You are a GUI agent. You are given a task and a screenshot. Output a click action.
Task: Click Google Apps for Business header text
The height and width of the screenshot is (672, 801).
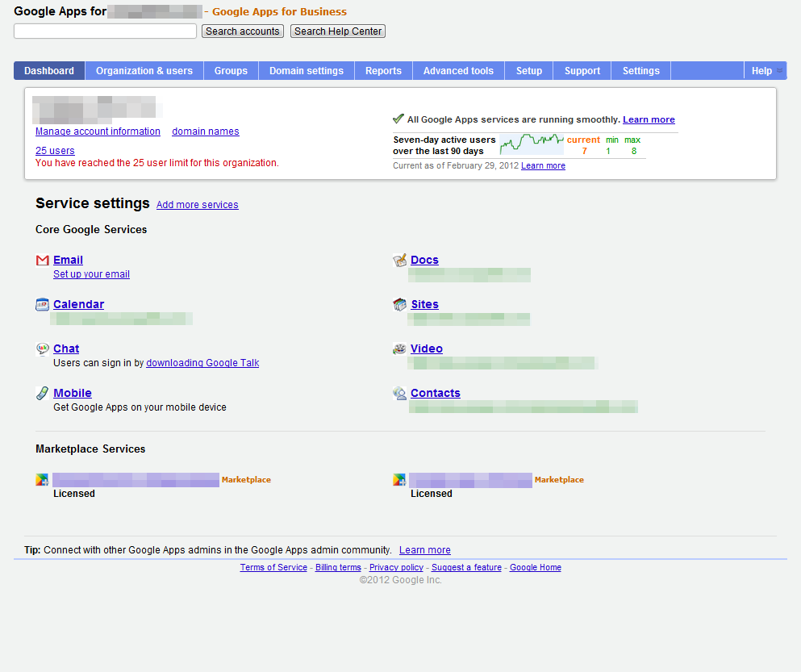pyautogui.click(x=279, y=12)
